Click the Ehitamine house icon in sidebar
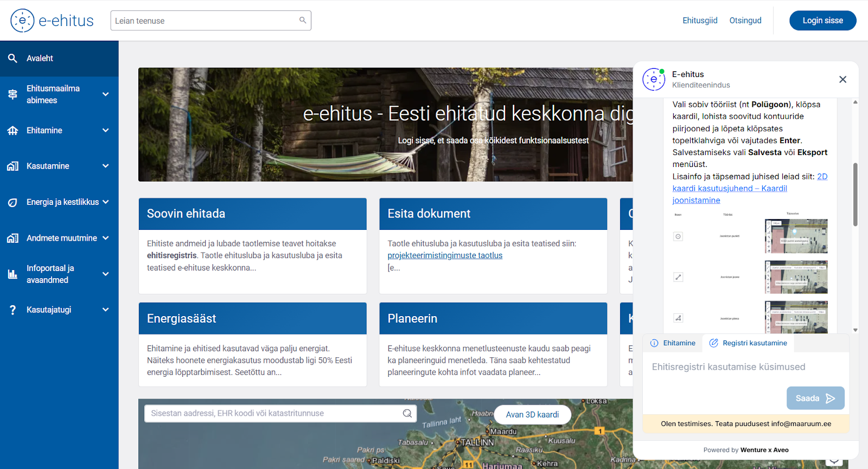The image size is (868, 469). 12,130
